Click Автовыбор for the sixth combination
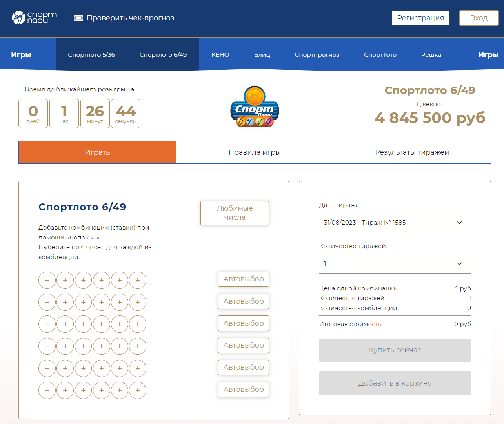 click(244, 390)
